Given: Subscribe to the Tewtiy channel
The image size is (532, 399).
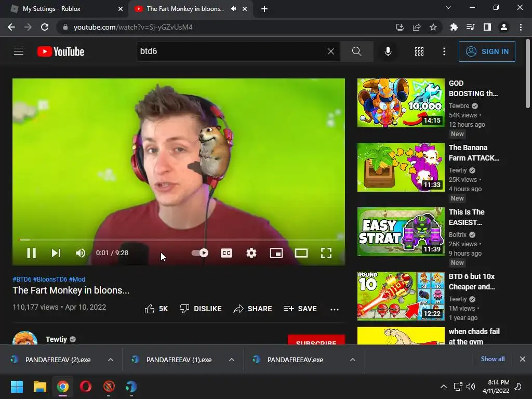Looking at the screenshot, I should pos(316,340).
